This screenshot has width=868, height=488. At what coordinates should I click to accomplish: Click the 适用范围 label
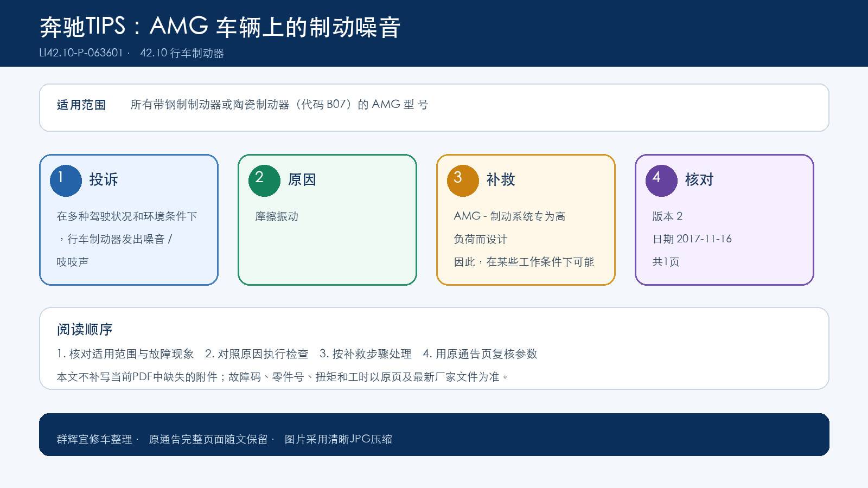click(81, 105)
